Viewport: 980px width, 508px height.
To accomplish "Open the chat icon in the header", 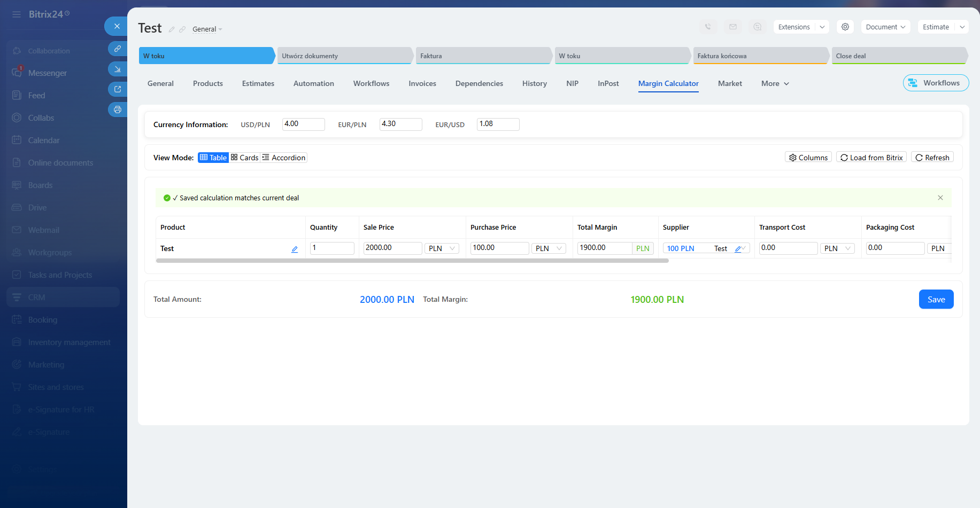I will 758,27.
